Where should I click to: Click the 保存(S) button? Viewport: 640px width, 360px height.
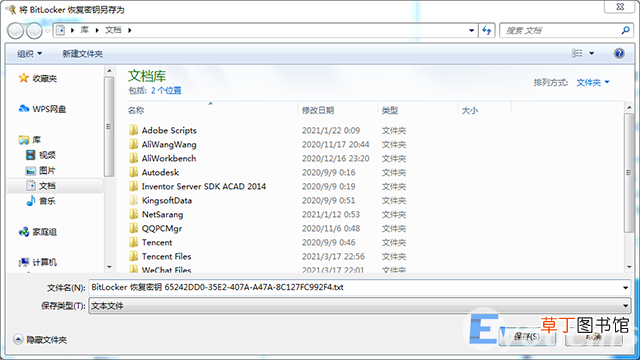pyautogui.click(x=527, y=337)
